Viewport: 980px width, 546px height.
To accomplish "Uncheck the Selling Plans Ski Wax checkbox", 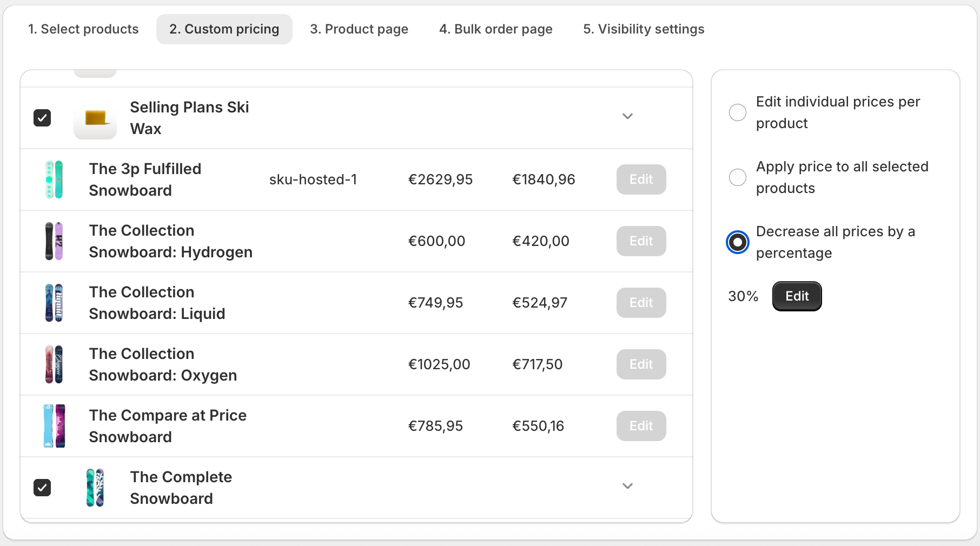I will [x=42, y=118].
